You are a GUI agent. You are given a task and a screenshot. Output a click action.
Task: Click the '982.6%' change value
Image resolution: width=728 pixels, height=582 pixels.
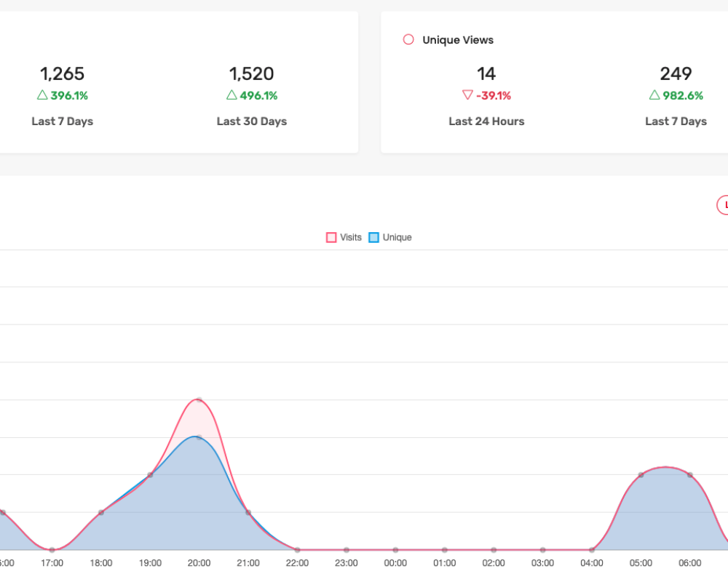click(683, 95)
